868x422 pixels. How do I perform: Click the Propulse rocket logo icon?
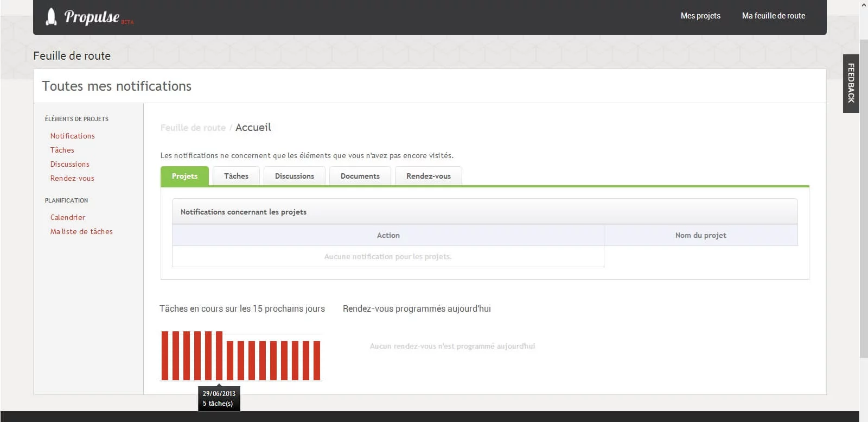click(x=51, y=17)
